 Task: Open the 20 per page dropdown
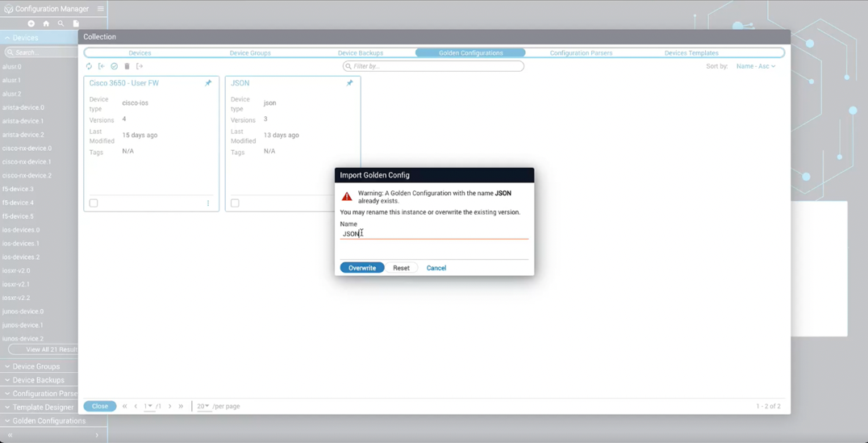[x=203, y=406]
